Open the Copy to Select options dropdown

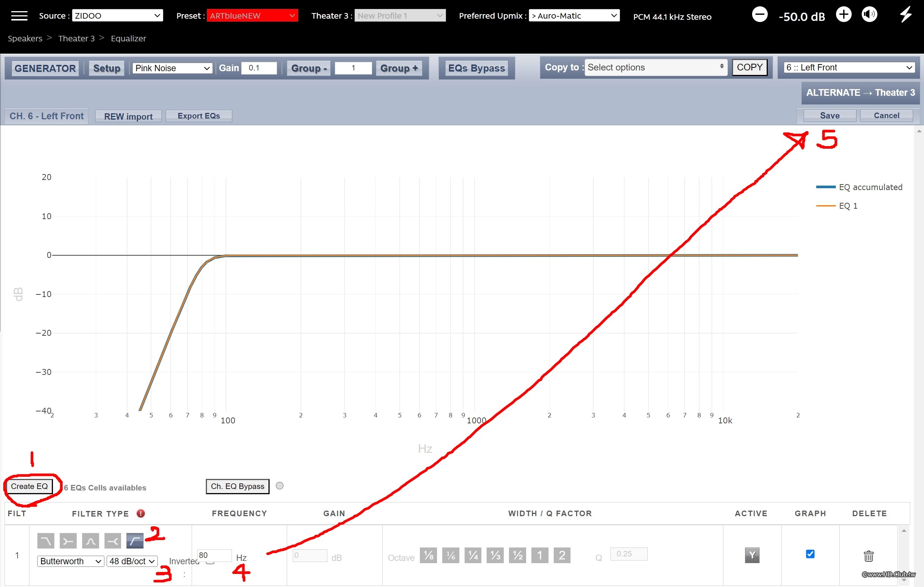tap(656, 67)
